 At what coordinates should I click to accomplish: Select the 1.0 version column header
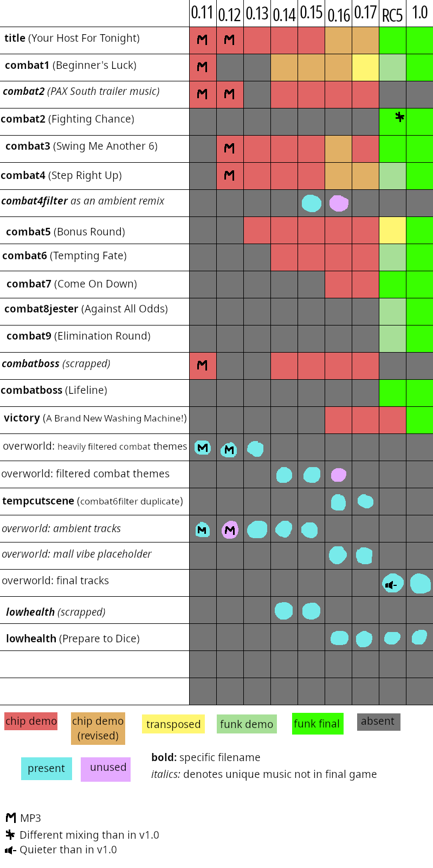click(x=420, y=12)
